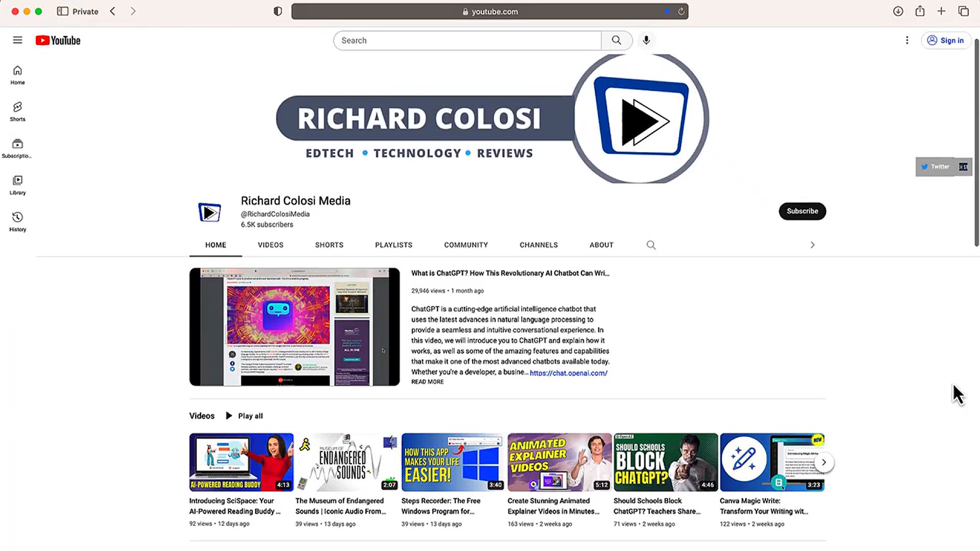Open Safari share menu
The image size is (980, 551).
920,11
